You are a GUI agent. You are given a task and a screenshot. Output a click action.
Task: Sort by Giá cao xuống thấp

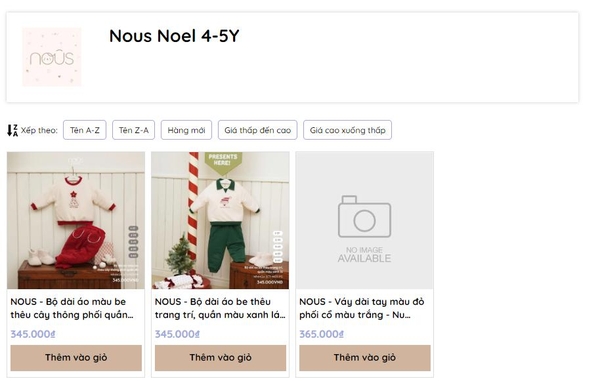(347, 130)
